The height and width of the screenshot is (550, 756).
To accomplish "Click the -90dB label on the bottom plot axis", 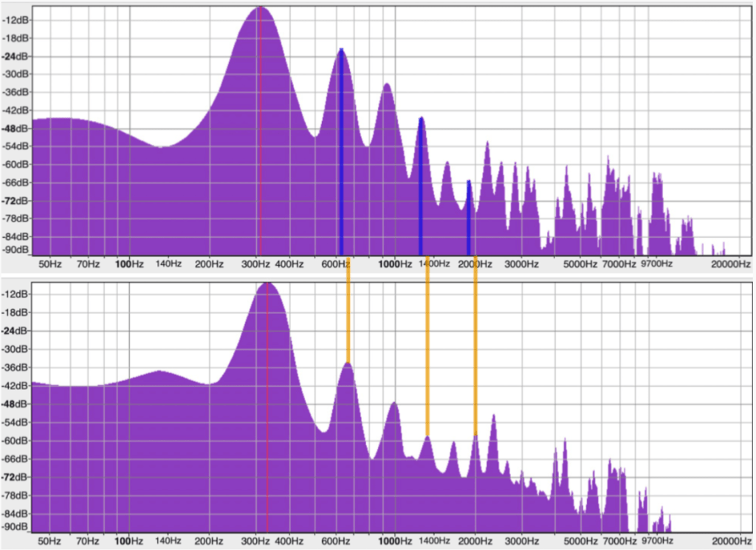I will [16, 527].
